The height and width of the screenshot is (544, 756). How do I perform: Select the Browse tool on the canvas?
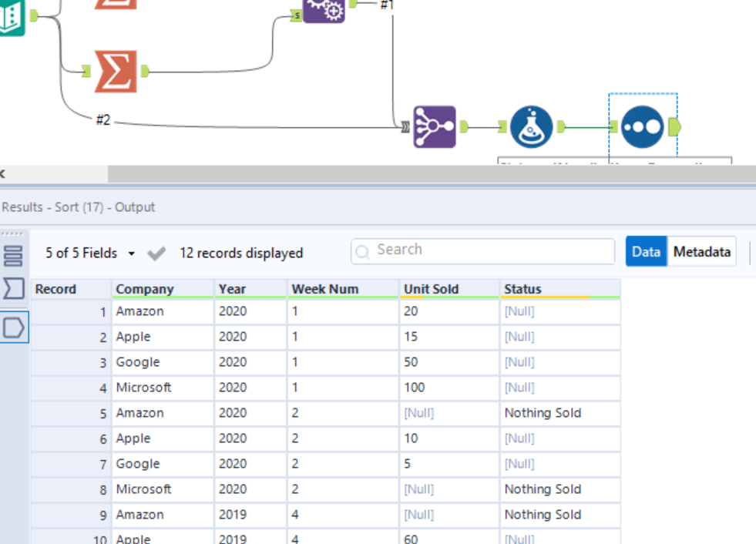(x=643, y=125)
